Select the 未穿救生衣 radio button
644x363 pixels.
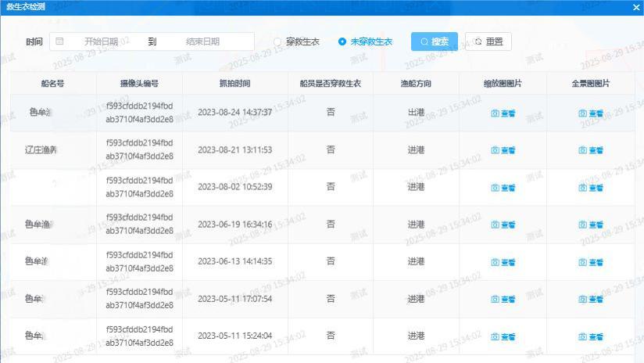click(x=342, y=41)
